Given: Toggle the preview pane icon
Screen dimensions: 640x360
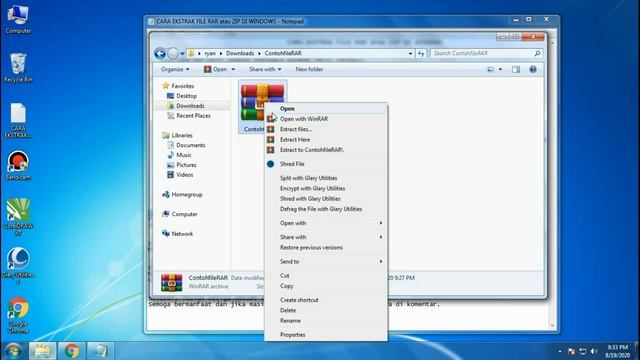Looking at the screenshot, I should 516,69.
